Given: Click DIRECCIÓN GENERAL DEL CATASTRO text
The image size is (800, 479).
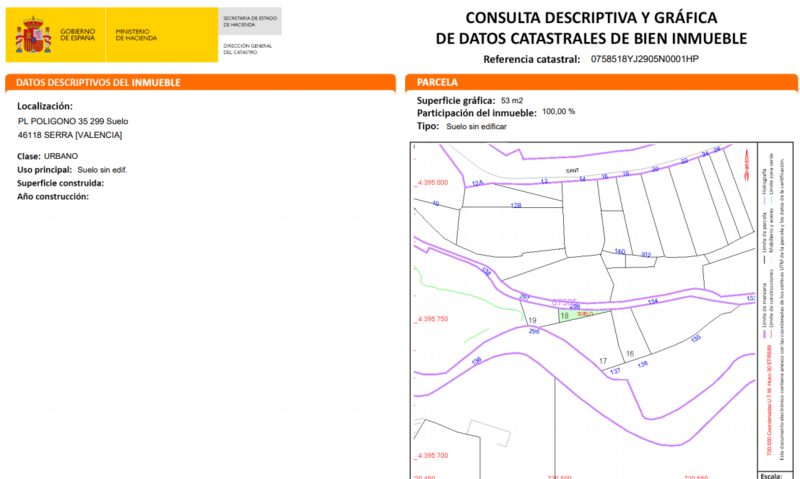Looking at the screenshot, I should click(247, 49).
